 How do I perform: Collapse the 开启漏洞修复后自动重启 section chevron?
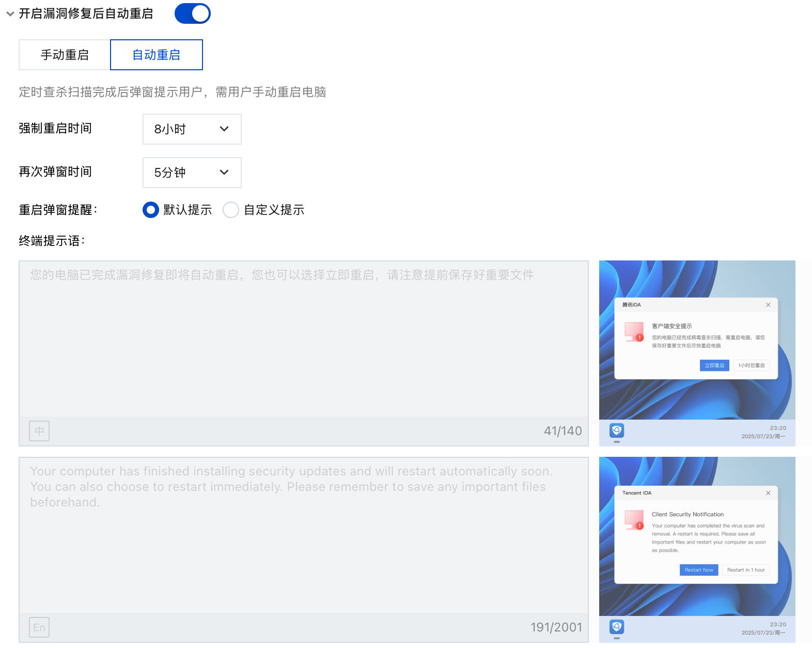[10, 14]
